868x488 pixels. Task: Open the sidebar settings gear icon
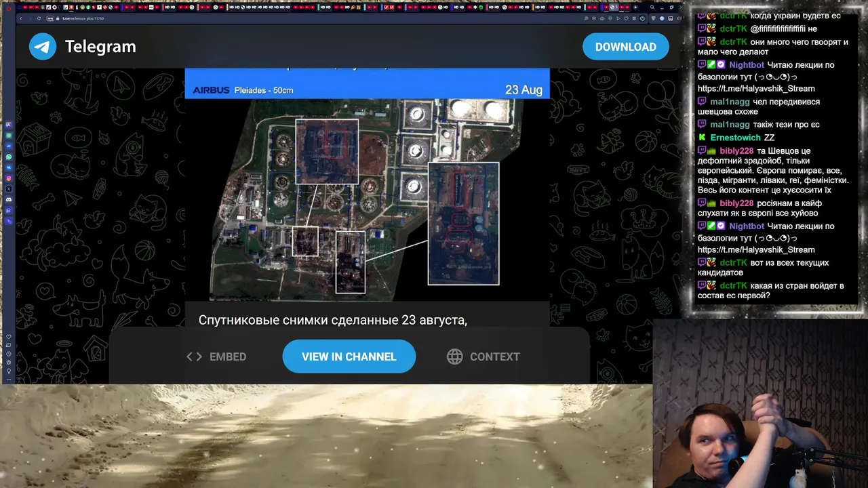(9, 362)
